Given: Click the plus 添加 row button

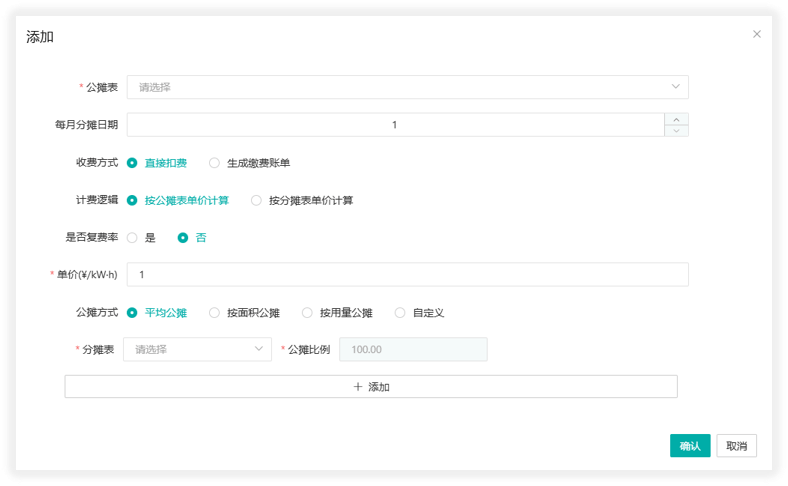Looking at the screenshot, I should tap(371, 387).
